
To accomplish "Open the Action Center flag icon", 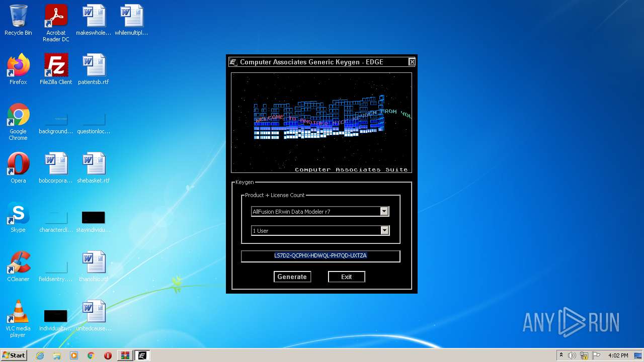I will coord(596,355).
